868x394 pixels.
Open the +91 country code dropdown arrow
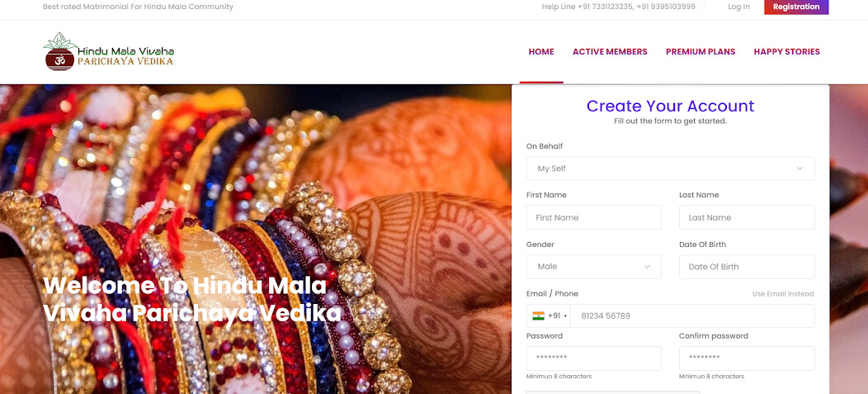tap(565, 316)
